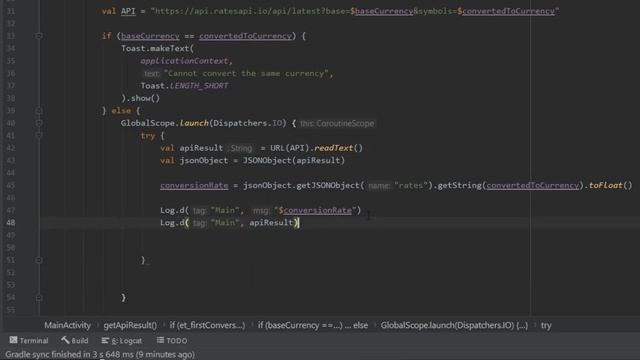Click line number 48 in the gutter

click(11, 222)
